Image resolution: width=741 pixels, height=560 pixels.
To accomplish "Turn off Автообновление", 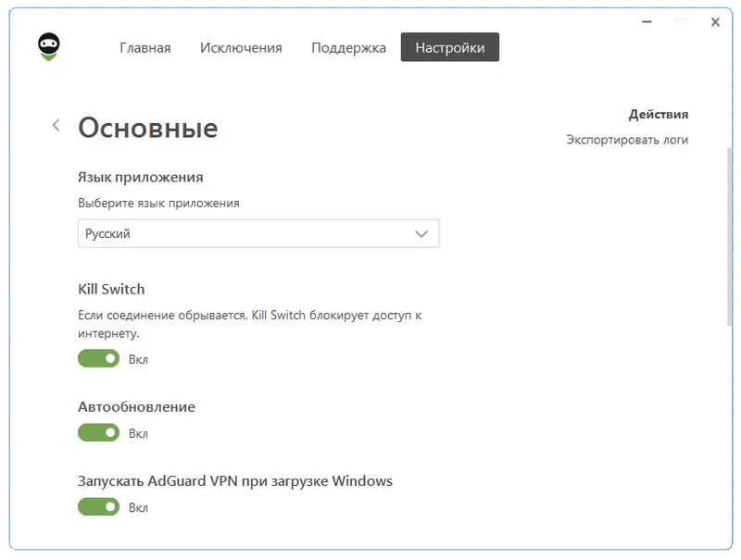I will pyautogui.click(x=98, y=432).
